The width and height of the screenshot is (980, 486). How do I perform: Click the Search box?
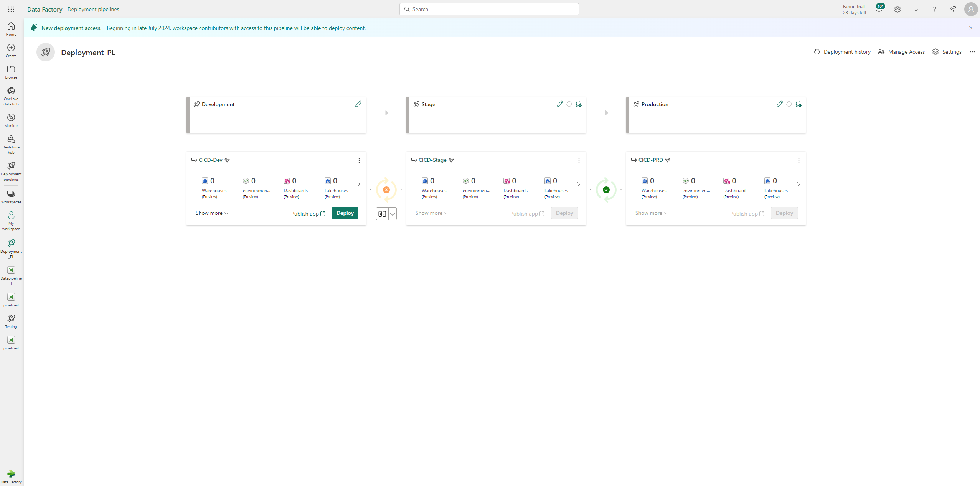click(x=489, y=9)
